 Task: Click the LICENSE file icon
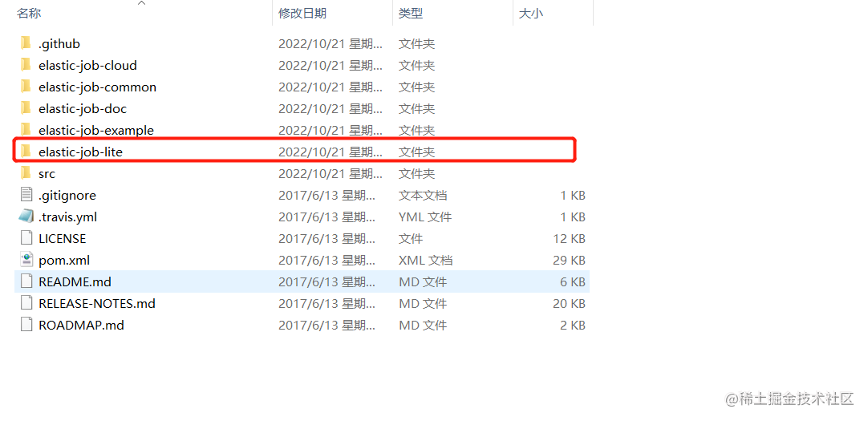[x=26, y=238]
